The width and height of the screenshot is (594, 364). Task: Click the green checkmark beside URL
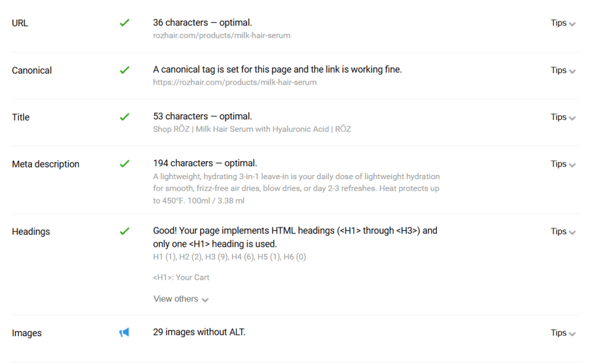124,23
